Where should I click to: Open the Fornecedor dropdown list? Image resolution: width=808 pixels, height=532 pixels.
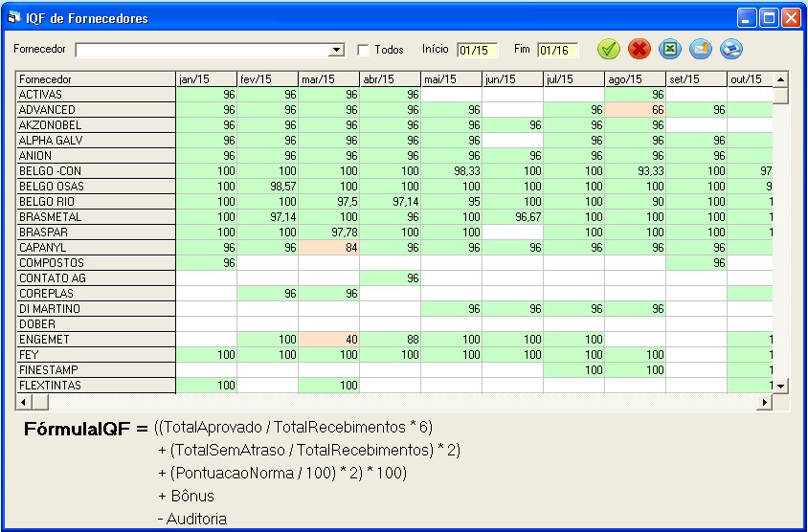point(336,50)
